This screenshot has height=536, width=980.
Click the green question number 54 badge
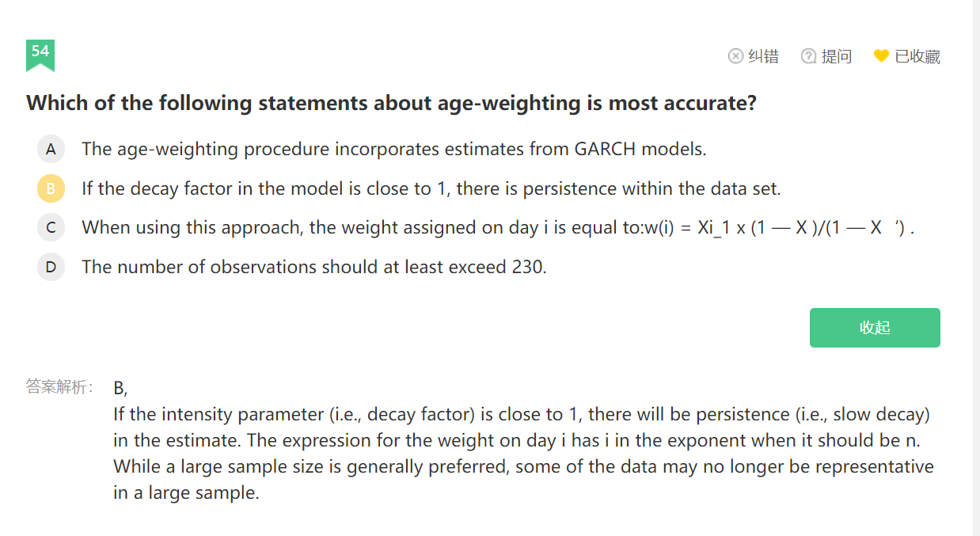[x=40, y=53]
